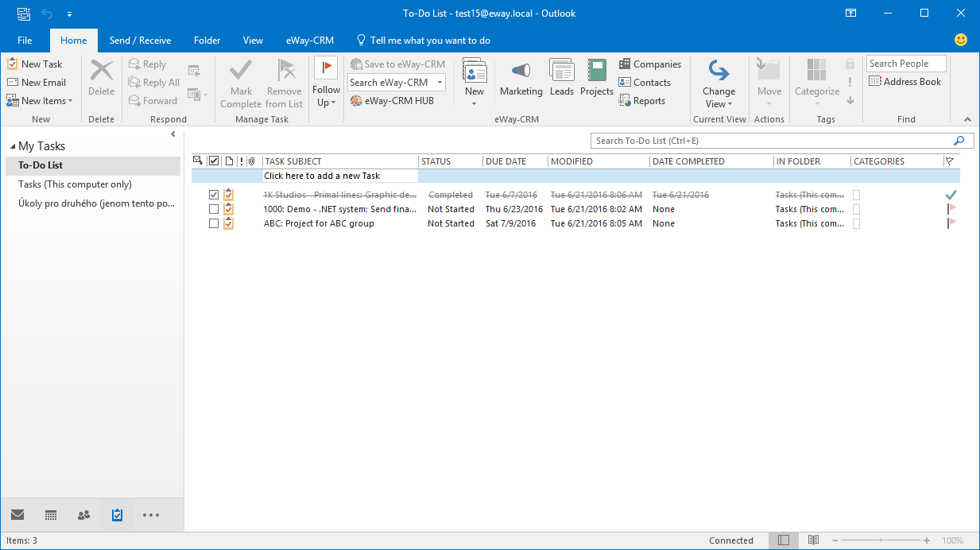This screenshot has width=980, height=550.
Task: Click the Tasks icon in navigation bar
Action: pyautogui.click(x=118, y=515)
